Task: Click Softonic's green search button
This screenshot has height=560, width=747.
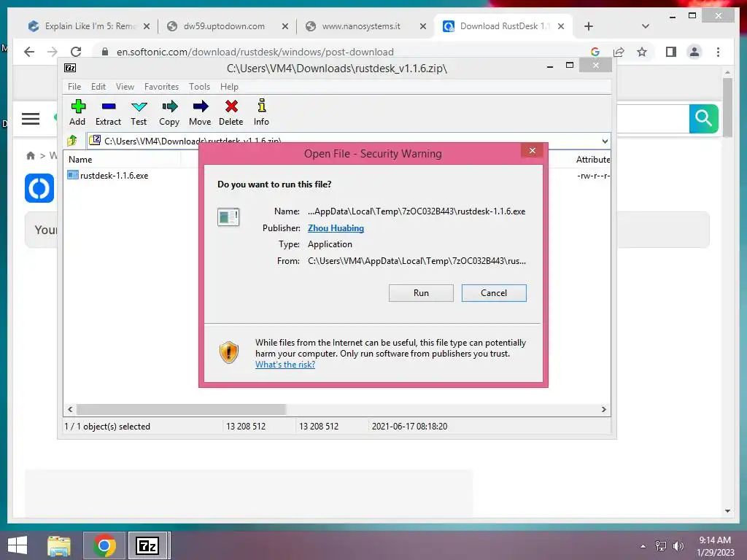Action: pos(703,118)
